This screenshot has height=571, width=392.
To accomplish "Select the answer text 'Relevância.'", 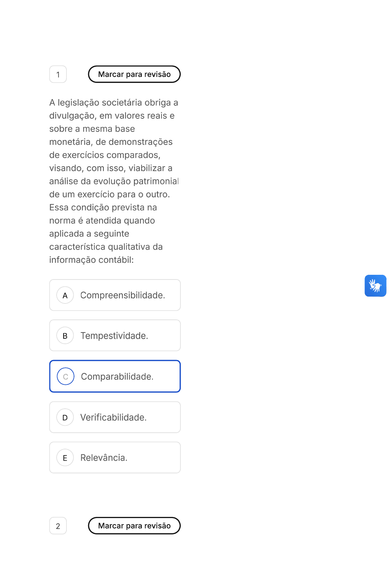I will point(104,458).
